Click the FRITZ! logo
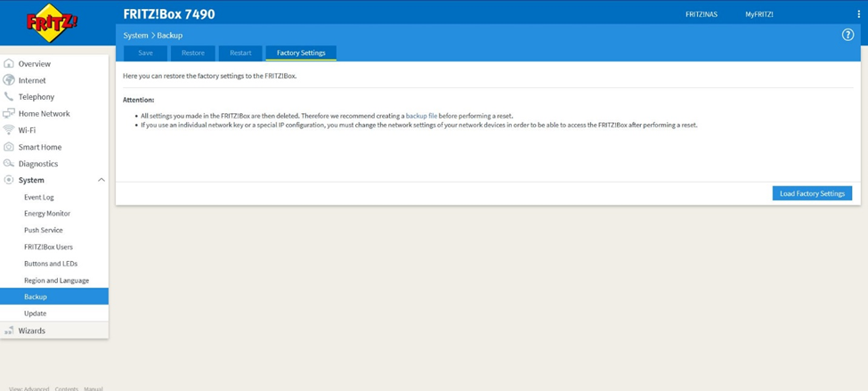The width and height of the screenshot is (868, 391). tap(52, 23)
